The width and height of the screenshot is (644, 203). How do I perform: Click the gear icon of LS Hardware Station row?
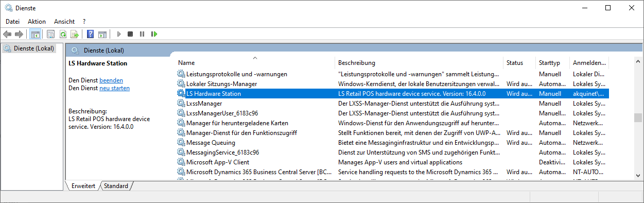point(181,94)
